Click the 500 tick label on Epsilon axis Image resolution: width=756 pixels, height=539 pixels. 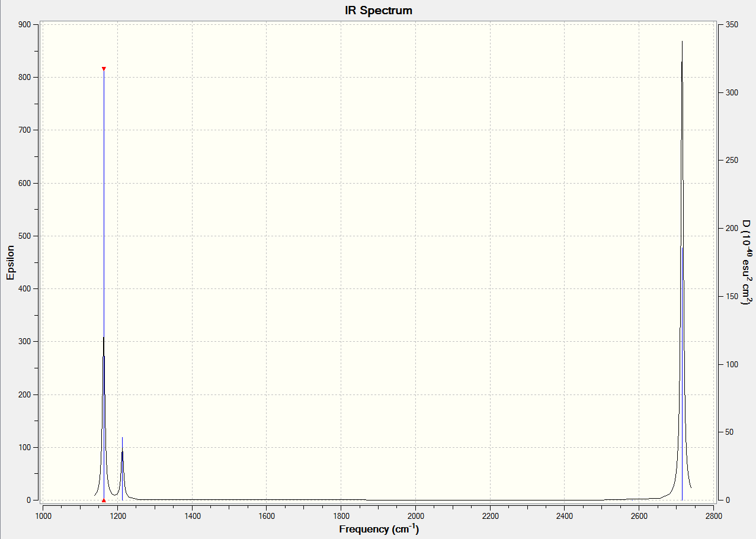point(24,236)
